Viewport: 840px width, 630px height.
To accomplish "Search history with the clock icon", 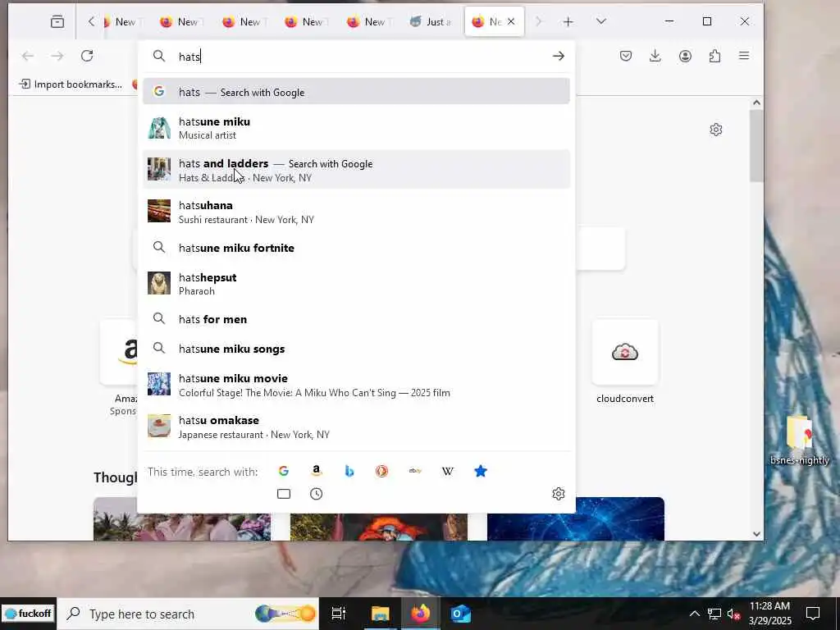I will click(317, 493).
